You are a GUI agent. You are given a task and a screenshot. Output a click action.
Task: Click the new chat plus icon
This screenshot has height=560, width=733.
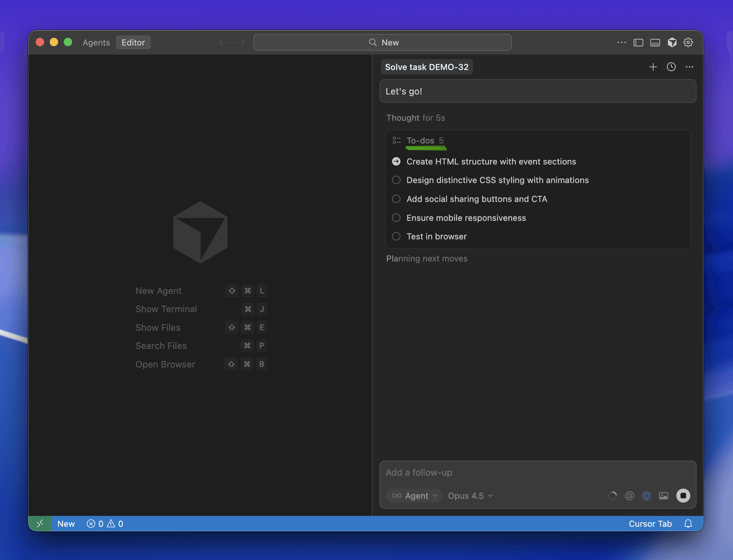pos(653,67)
